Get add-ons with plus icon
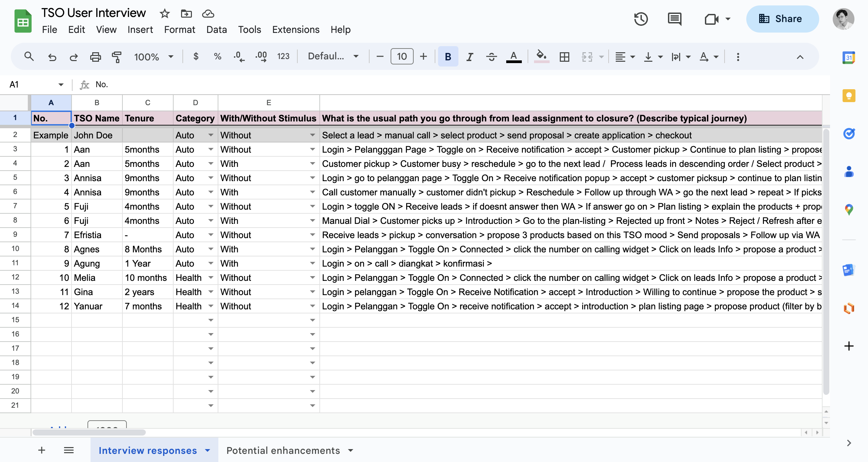 pyautogui.click(x=849, y=346)
